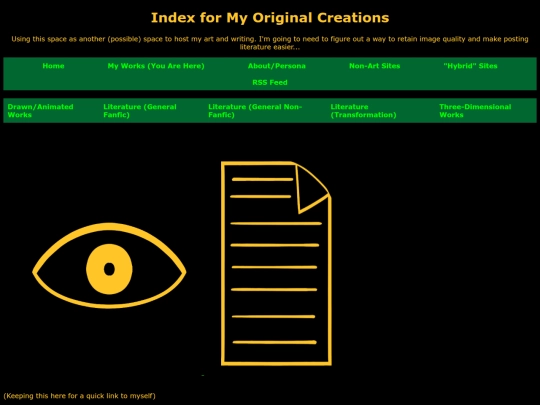The height and width of the screenshot is (405, 540).
Task: Click the yellow document page icon
Action: point(276,263)
